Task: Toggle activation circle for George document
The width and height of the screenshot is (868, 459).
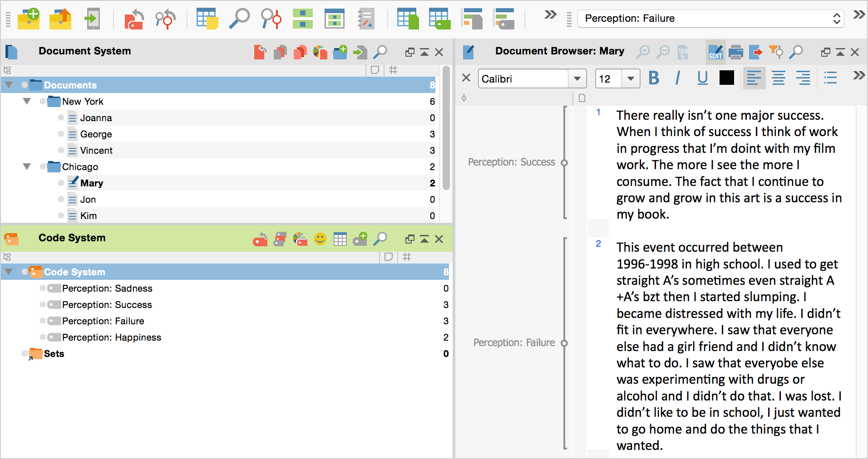Action: (x=61, y=134)
